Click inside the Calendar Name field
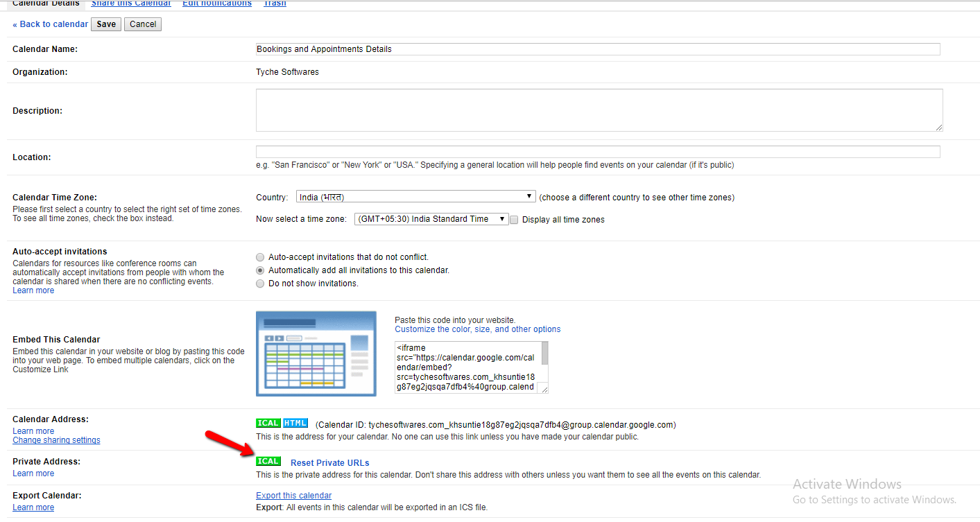Viewport: 980px width, 522px height. pos(596,49)
